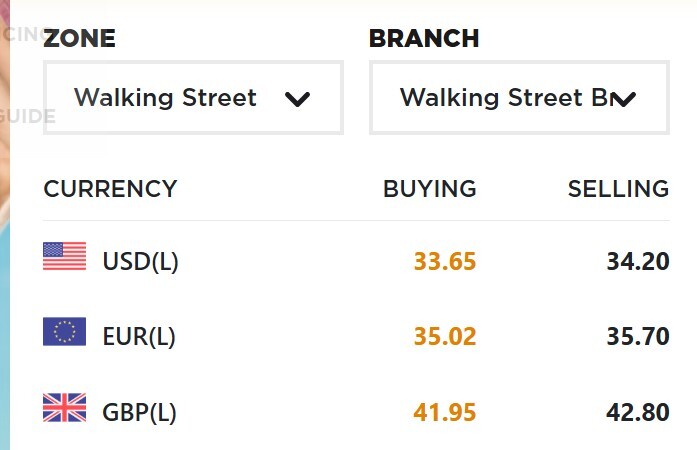Click the BRANCH heading label

424,39
